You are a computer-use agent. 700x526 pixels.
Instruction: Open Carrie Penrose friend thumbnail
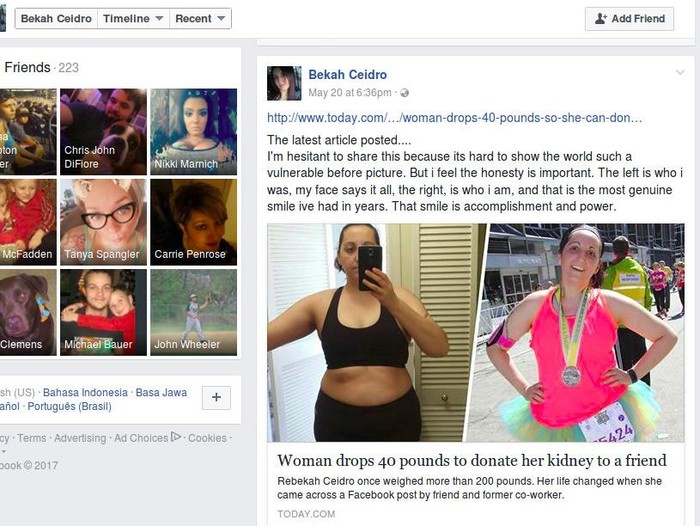(x=193, y=222)
